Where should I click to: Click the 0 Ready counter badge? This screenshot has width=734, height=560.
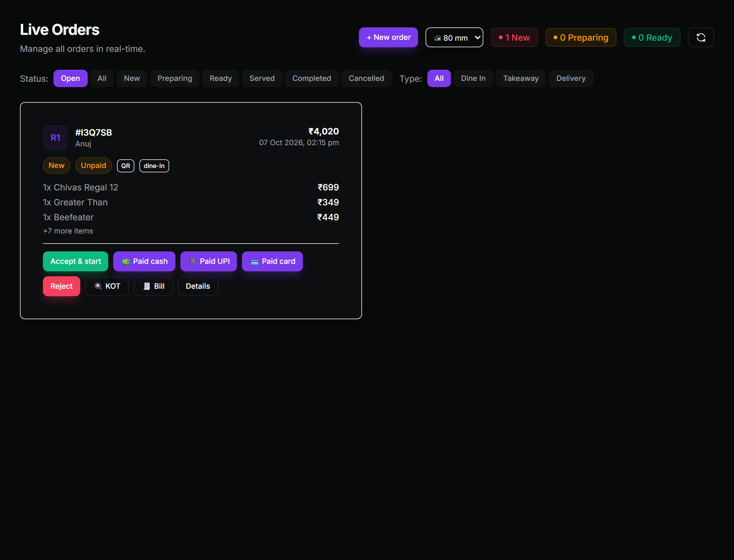pyautogui.click(x=652, y=37)
